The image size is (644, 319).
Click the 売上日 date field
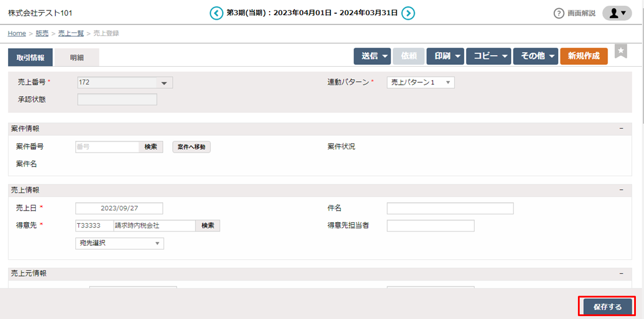tap(119, 208)
